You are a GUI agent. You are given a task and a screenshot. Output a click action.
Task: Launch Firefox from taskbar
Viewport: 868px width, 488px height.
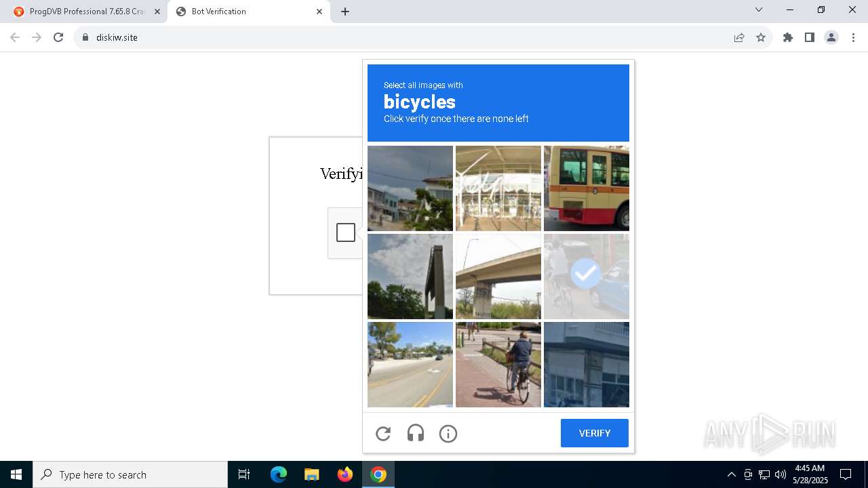345,474
